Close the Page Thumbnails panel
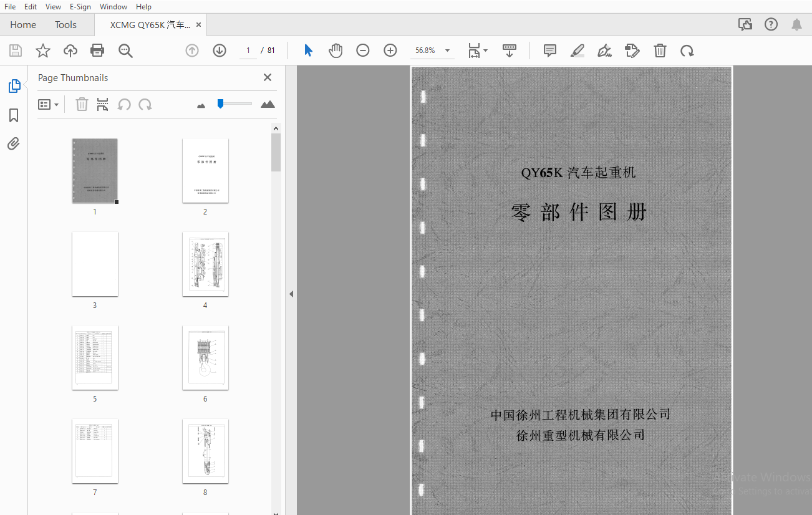Viewport: 812px width, 515px height. [268, 77]
